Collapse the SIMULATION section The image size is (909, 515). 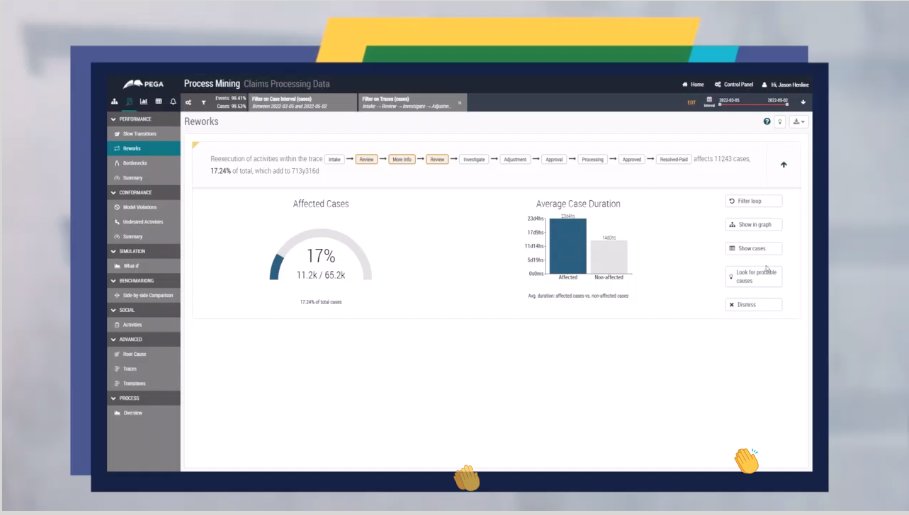[x=144, y=251]
